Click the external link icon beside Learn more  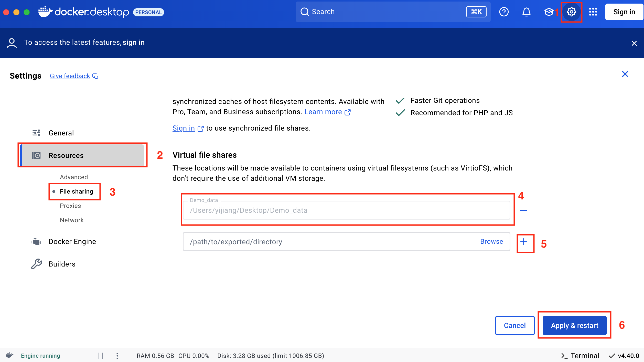click(347, 112)
